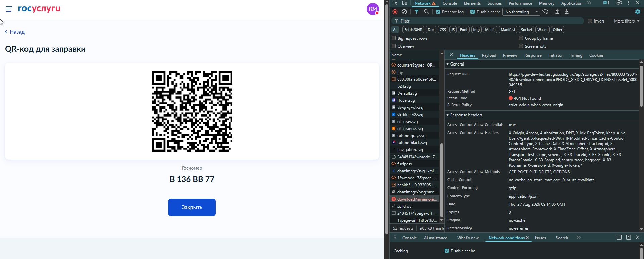Go to the Госуслуги home logo
Viewport: 644px width, 259px height.
tap(39, 9)
